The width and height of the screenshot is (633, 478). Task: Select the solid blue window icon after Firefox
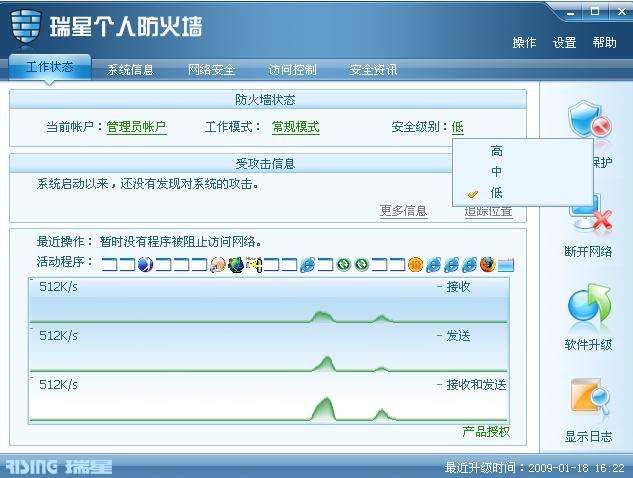[505, 265]
